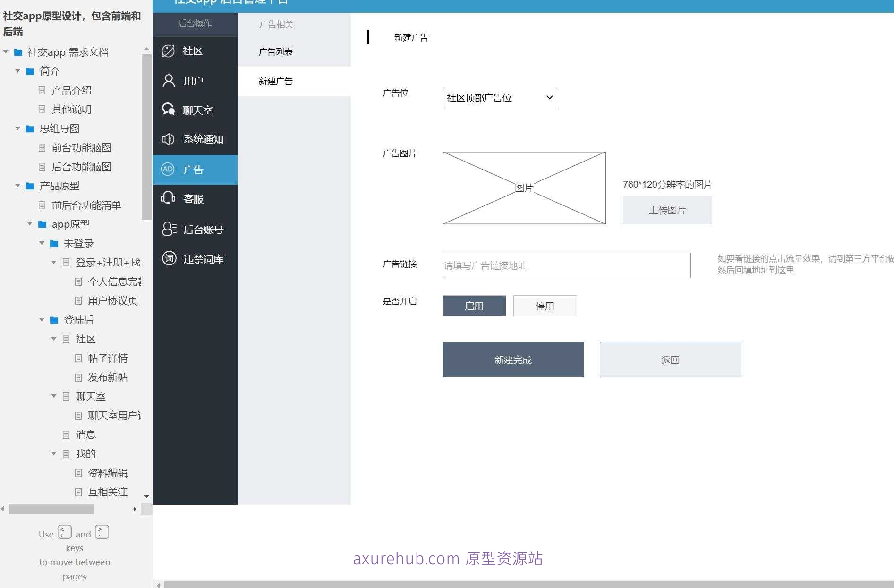The image size is (894, 588).
Task: Open the 广告位 dropdown showing 社区顶部广告位
Action: point(499,97)
